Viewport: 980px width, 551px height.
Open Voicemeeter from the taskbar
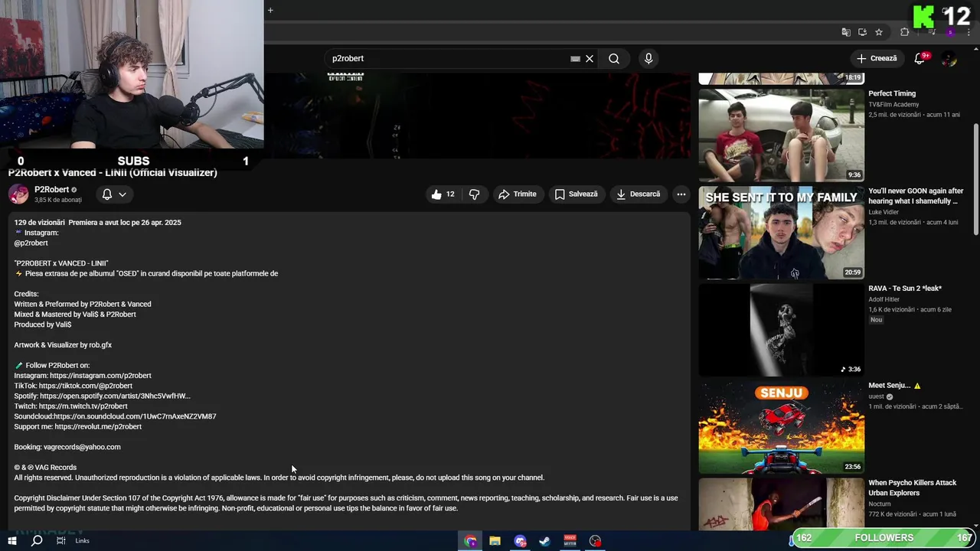coord(570,541)
